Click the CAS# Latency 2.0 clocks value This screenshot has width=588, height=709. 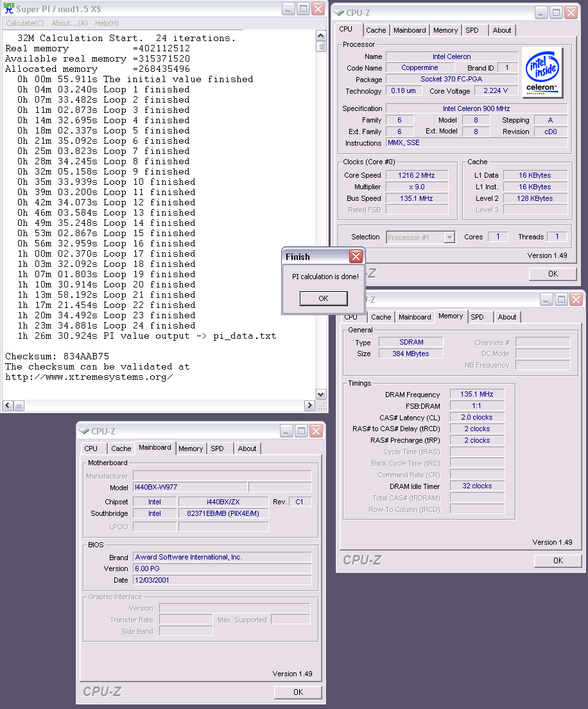pos(477,417)
